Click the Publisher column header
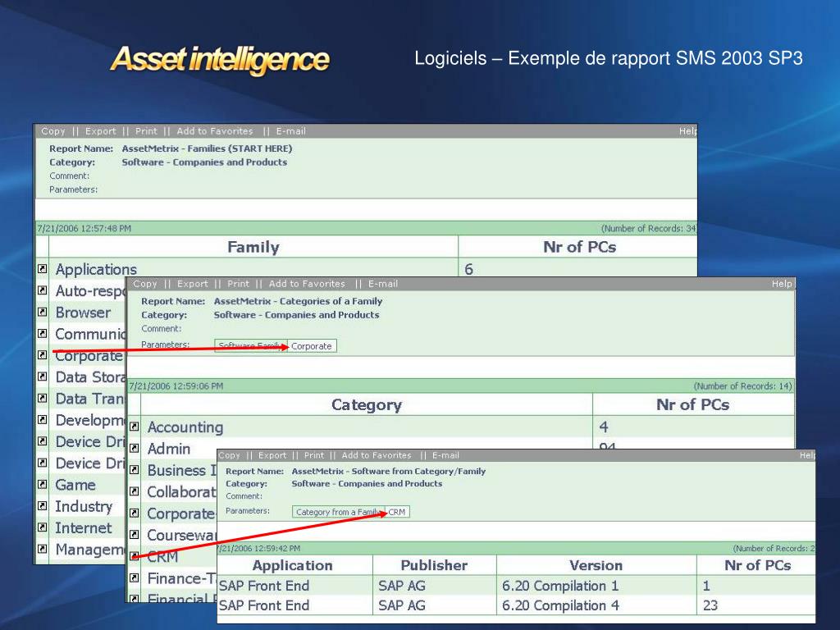Image resolution: width=840 pixels, height=630 pixels. (x=434, y=565)
